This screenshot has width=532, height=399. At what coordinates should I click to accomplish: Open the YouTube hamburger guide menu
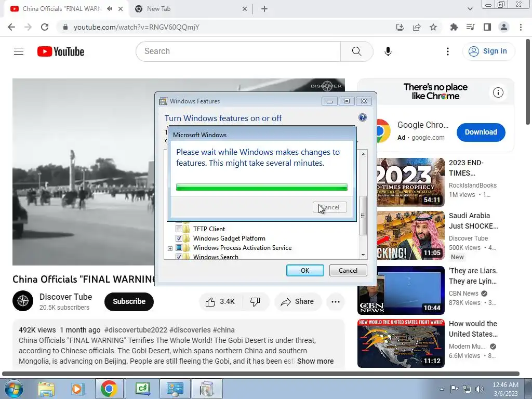point(19,51)
